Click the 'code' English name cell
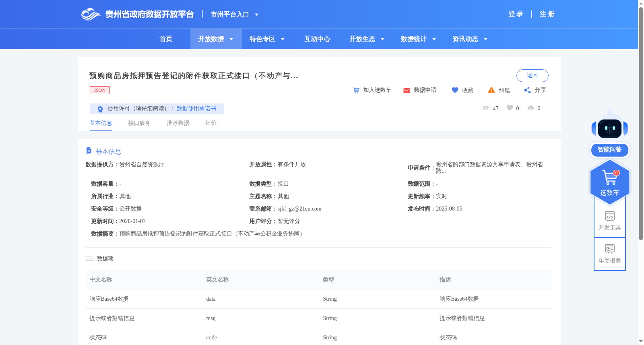The height and width of the screenshot is (345, 644). tap(211, 338)
